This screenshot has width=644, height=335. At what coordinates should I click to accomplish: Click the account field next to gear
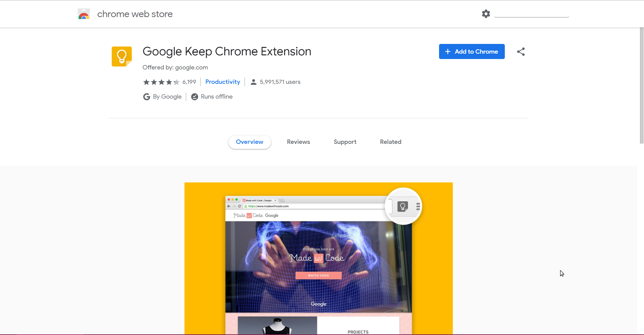coord(532,14)
